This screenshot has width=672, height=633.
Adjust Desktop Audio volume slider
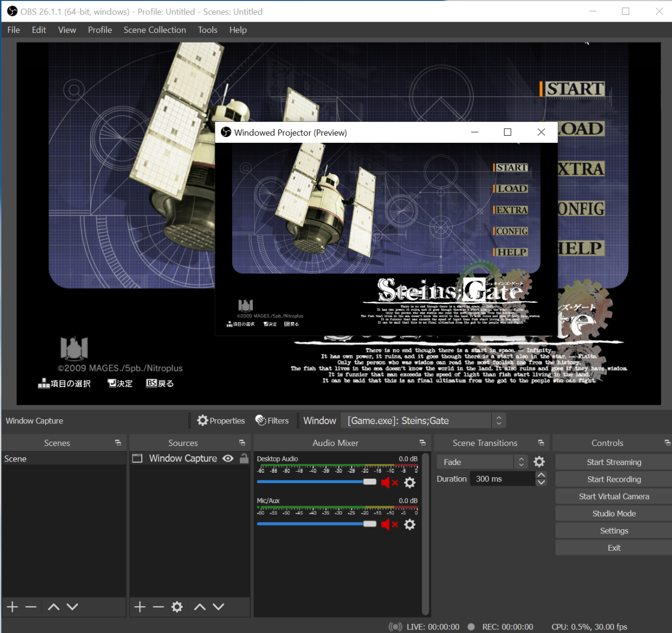(x=316, y=482)
